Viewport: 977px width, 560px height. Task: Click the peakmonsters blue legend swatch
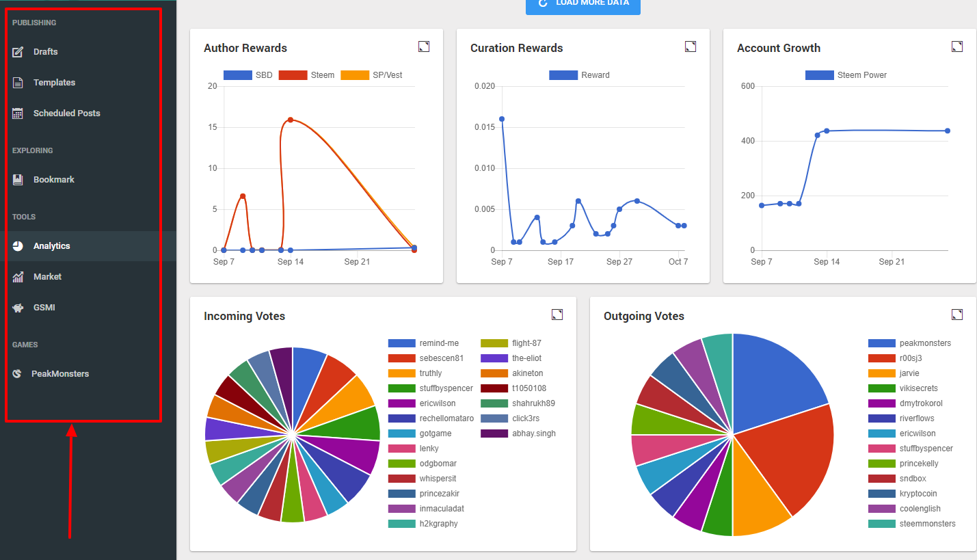(x=881, y=343)
